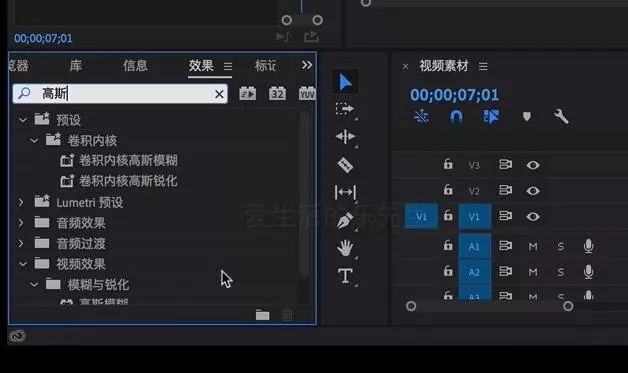Image resolution: width=628 pixels, height=373 pixels.
Task: Toggle A2 track targeting button
Action: (475, 272)
